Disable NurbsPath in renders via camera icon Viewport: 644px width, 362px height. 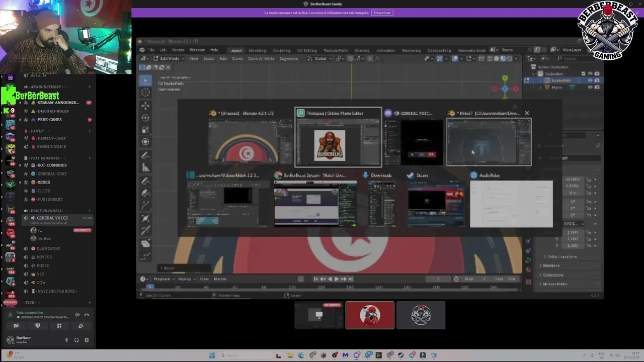(597, 80)
